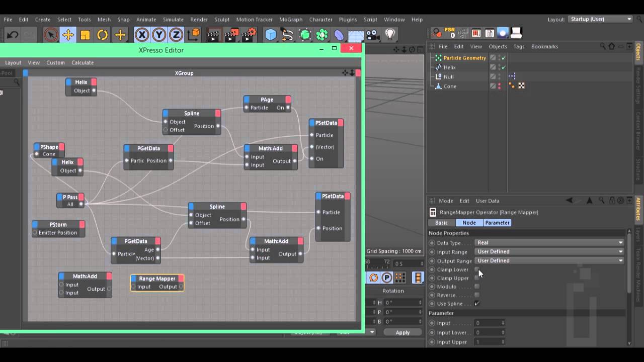644x362 pixels.
Task: Select the PStorm node title
Action: coord(58,225)
